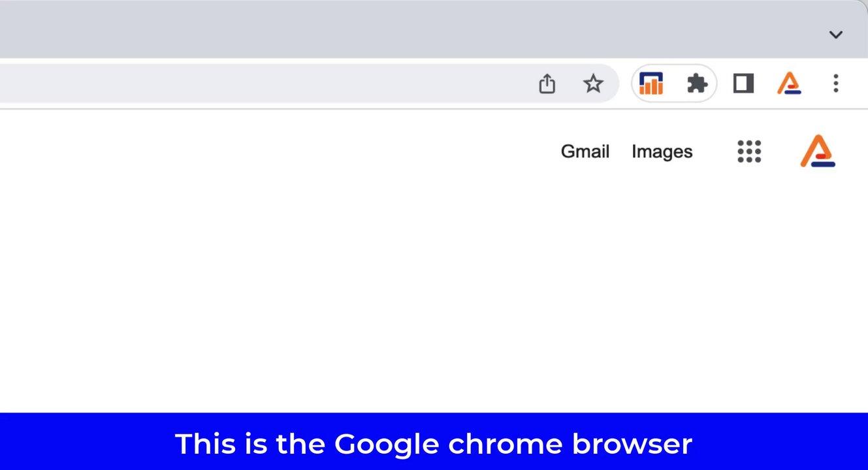The height and width of the screenshot is (470, 868).
Task: Open the Google apps grid launcher
Action: [749, 151]
